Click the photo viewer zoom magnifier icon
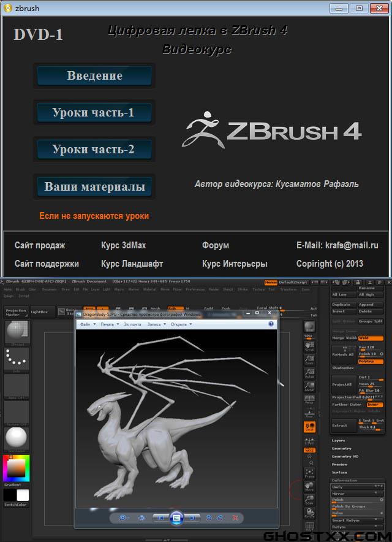Image resolution: width=392 pixels, height=542 pixels. (123, 518)
